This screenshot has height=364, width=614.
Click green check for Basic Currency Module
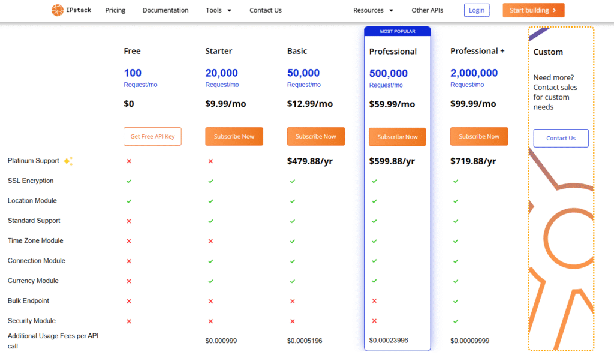point(293,281)
